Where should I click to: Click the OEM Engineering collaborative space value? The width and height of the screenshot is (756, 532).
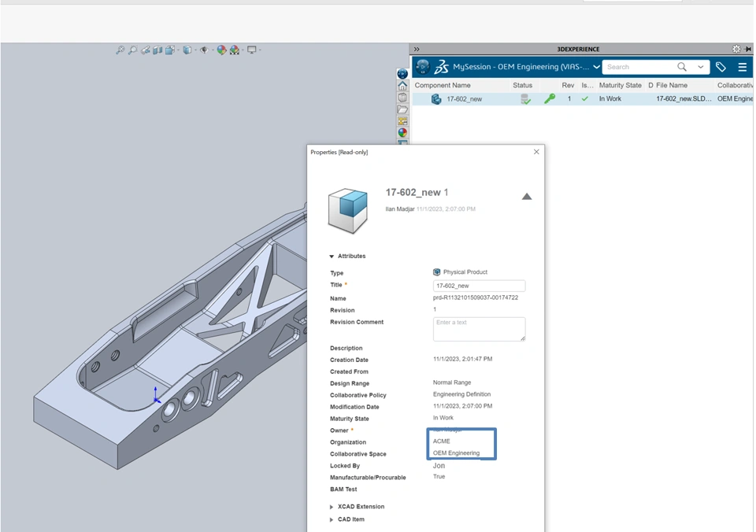point(456,453)
